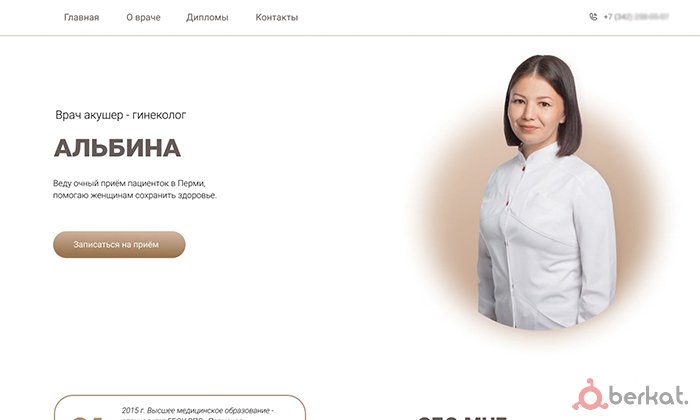Click the pink berkat logo symbol
This screenshot has width=700, height=420.
[590, 395]
